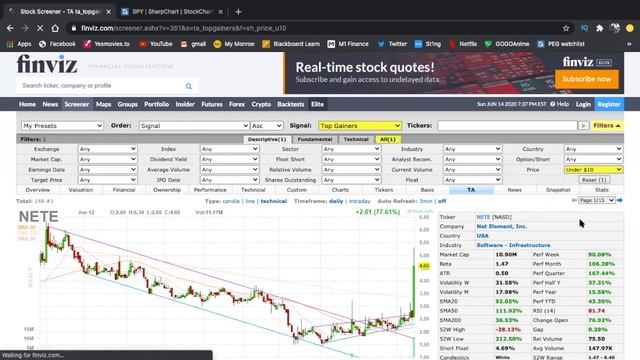This screenshot has width=640, height=360.
Task: Click the Register button
Action: pos(609,104)
